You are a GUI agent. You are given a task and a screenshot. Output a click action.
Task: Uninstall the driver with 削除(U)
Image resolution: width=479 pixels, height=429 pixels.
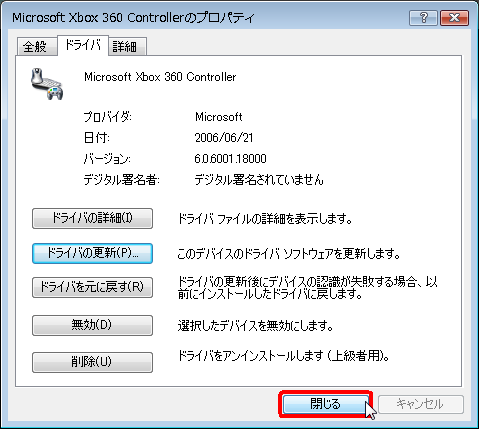pos(92,362)
